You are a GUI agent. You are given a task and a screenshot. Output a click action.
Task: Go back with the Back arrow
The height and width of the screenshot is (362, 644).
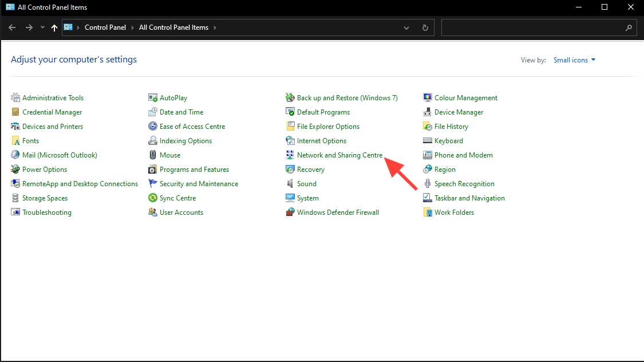coord(12,27)
